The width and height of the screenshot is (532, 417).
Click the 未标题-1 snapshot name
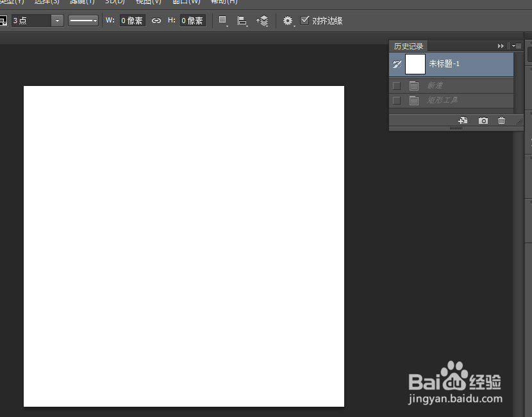click(x=444, y=64)
